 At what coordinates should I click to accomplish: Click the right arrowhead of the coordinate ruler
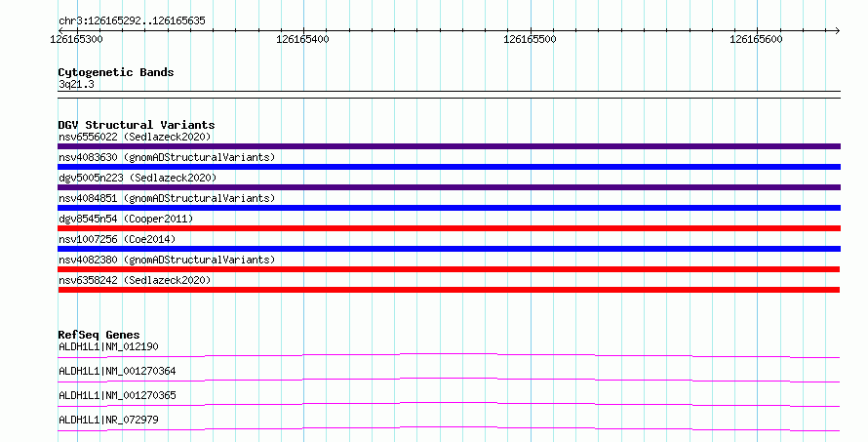(x=837, y=31)
